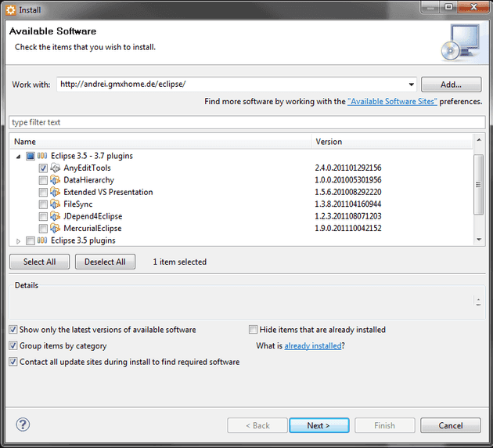Cancel the install dialog

click(451, 425)
